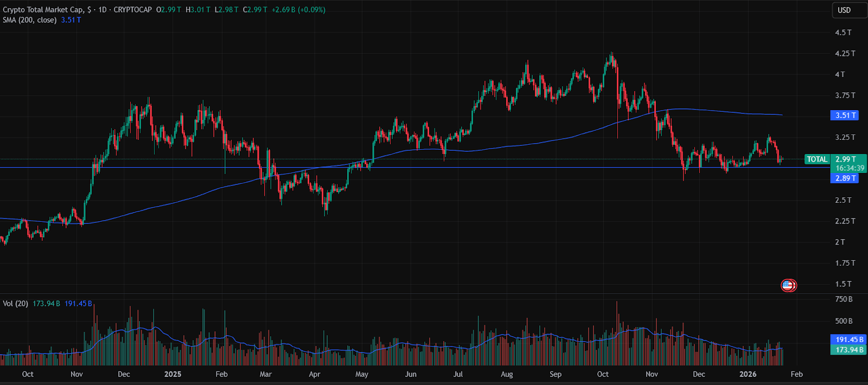Click the 4.25 T price axis label
Viewport: 868px width, 385px height.
(x=845, y=54)
